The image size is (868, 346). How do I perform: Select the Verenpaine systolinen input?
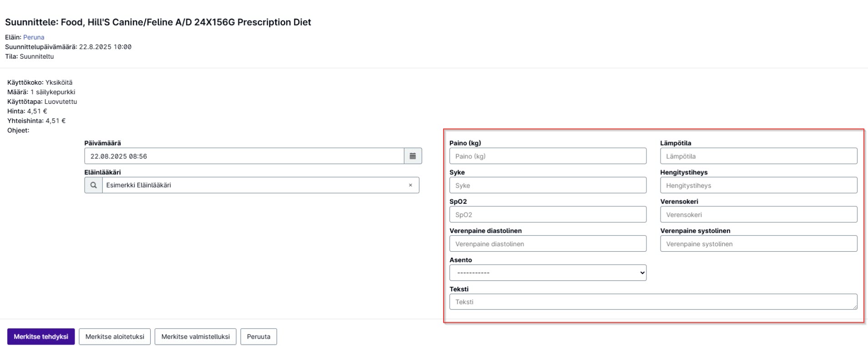click(759, 244)
